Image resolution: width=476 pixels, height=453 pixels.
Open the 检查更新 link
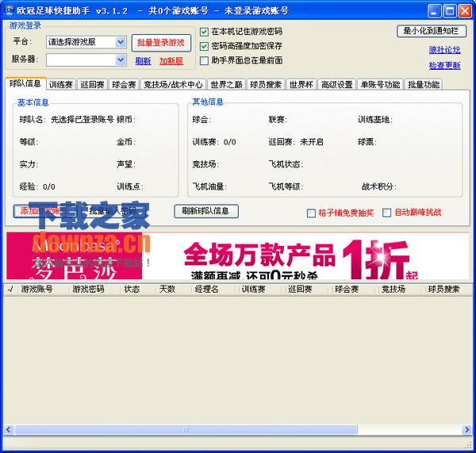point(444,66)
